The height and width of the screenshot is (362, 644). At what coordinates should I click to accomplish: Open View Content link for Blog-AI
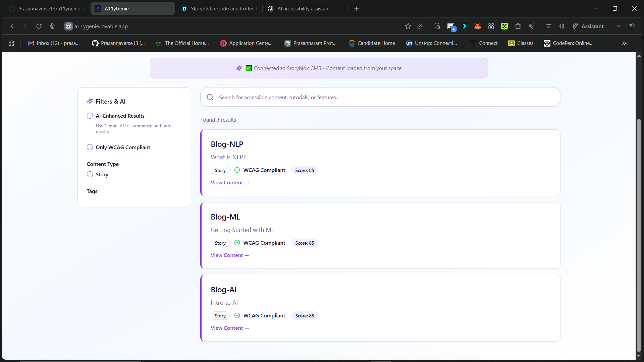[x=230, y=328]
